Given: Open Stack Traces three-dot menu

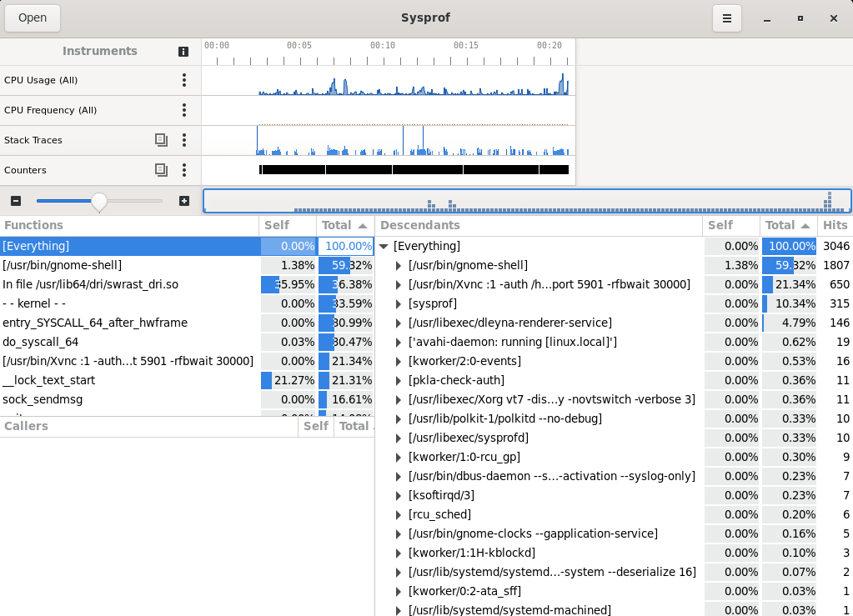Looking at the screenshot, I should coord(184,140).
